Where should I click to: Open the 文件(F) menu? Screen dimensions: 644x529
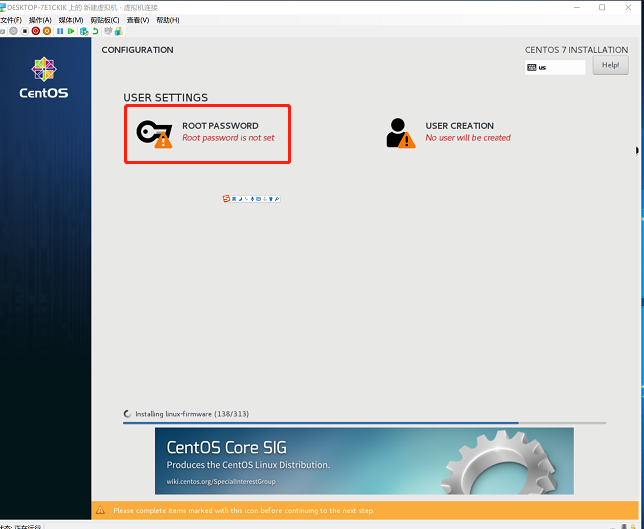click(x=11, y=20)
